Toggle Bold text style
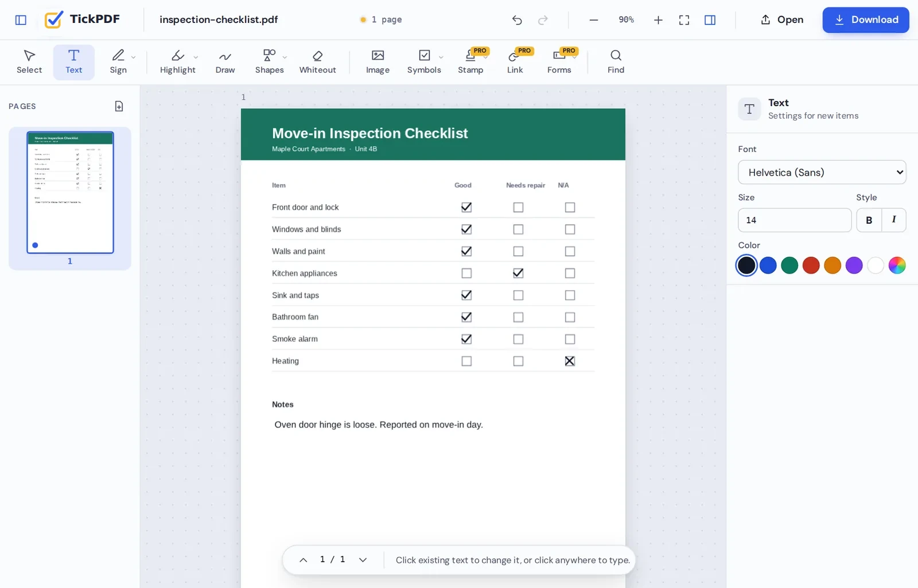Viewport: 918px width, 588px height. click(869, 220)
